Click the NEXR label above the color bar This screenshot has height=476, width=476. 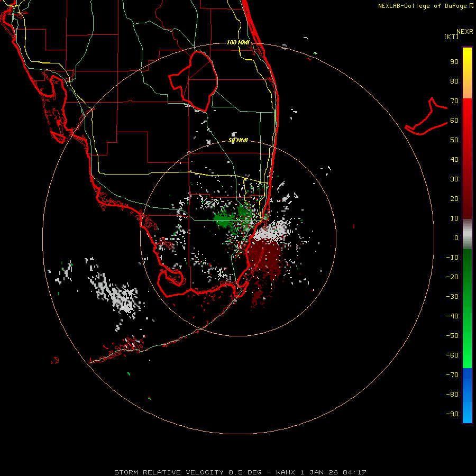(x=465, y=32)
